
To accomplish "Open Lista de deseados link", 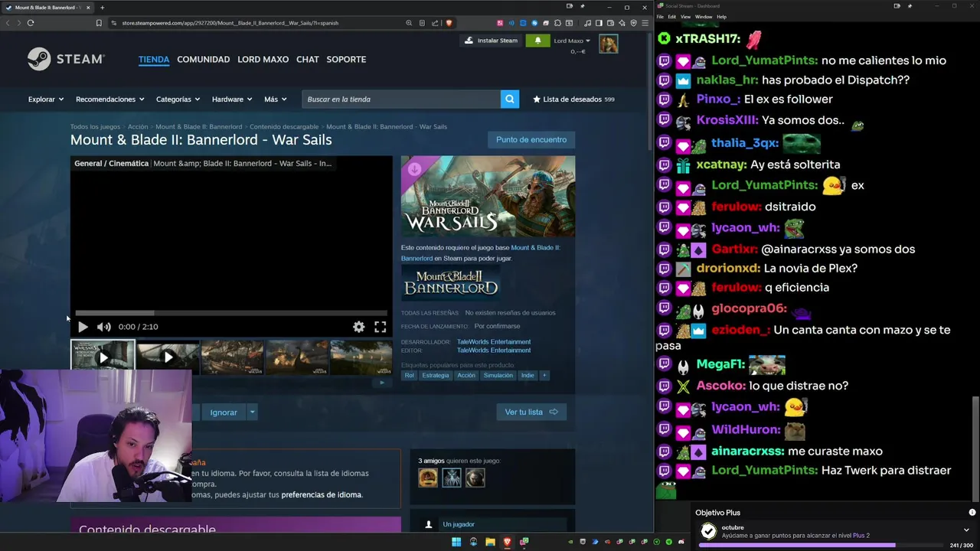I will pyautogui.click(x=573, y=99).
